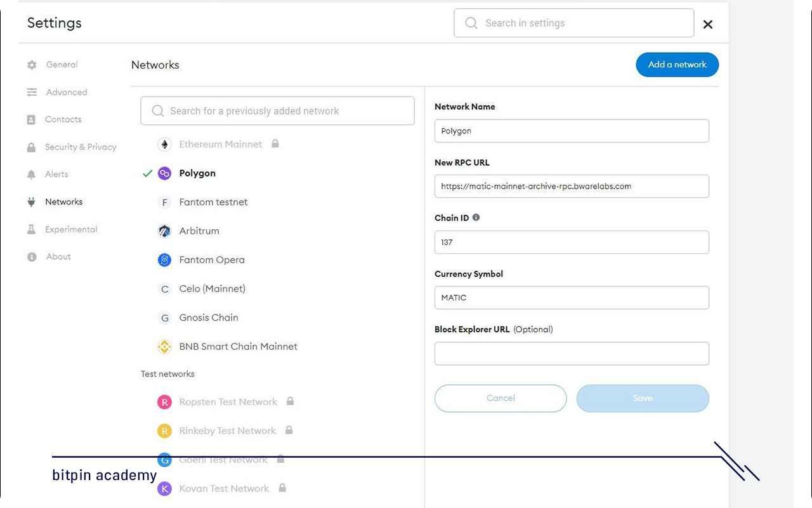Click the Rinkeby Test Network R icon
This screenshot has height=508, width=812.
click(x=164, y=431)
